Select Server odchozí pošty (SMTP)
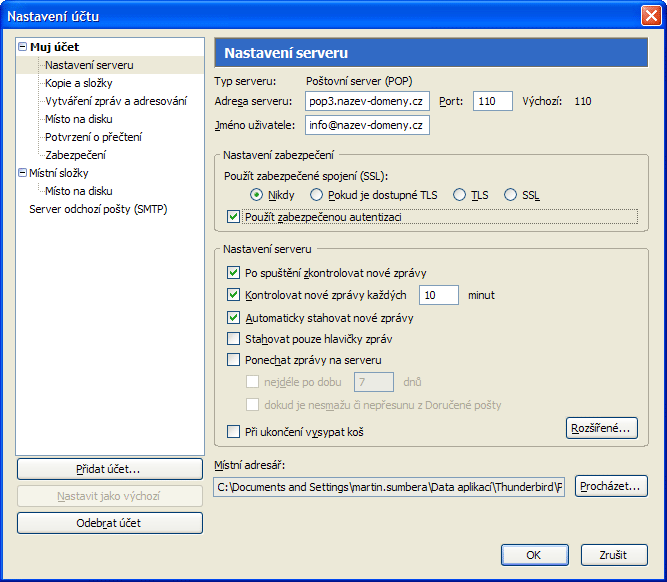Screen dimensions: 667x582 coord(97,209)
